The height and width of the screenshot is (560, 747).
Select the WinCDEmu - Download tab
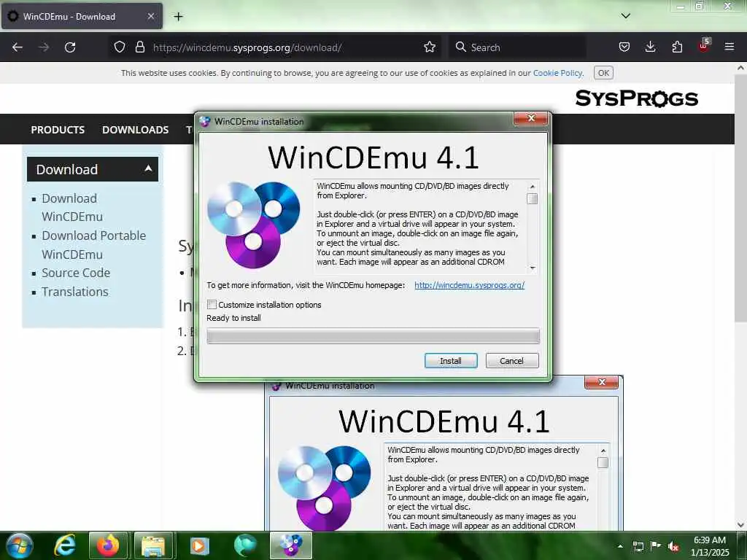tap(82, 16)
